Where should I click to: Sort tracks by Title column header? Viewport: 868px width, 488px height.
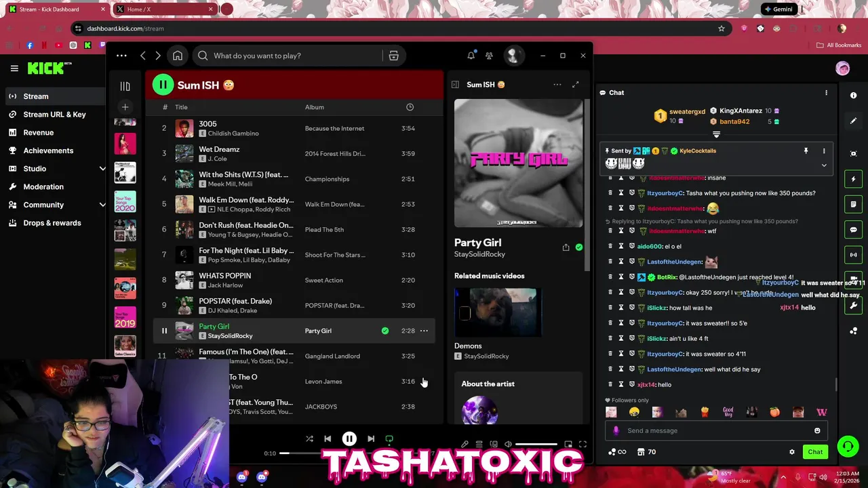click(x=181, y=107)
